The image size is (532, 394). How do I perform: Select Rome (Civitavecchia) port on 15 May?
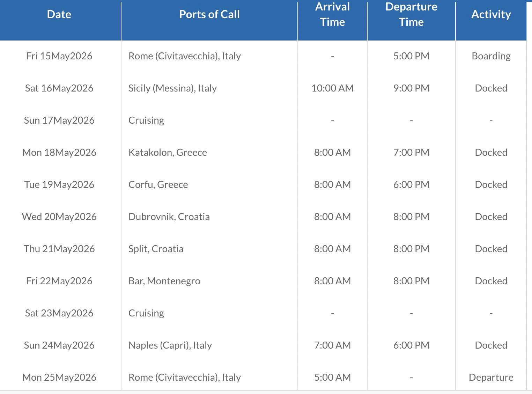click(185, 56)
